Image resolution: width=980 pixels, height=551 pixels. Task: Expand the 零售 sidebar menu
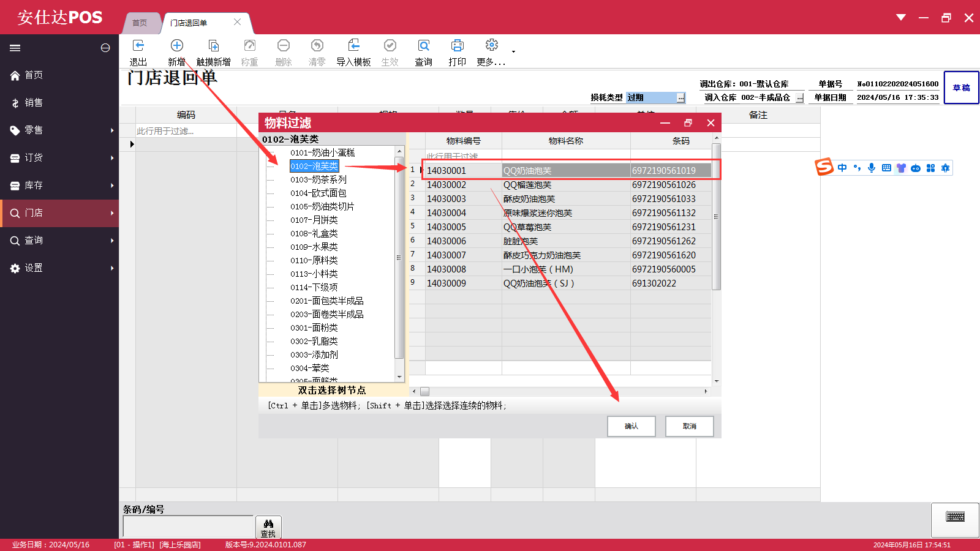pos(59,130)
